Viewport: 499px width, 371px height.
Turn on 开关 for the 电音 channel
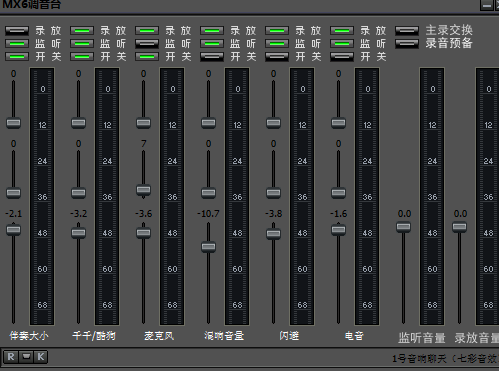tap(342, 56)
